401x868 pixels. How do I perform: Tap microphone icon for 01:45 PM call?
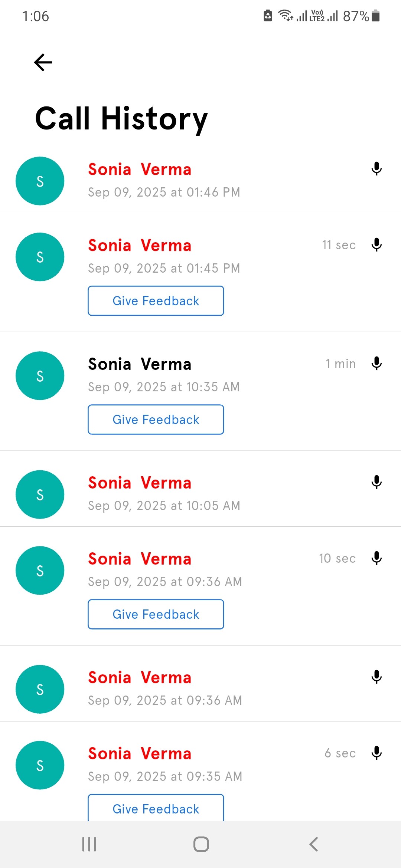[376, 245]
